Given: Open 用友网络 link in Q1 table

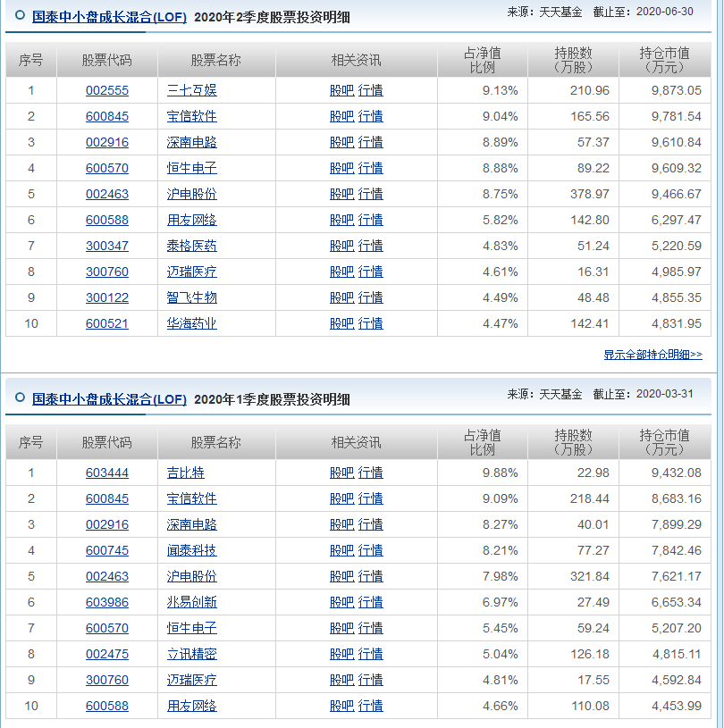Looking at the screenshot, I should pos(192,707).
